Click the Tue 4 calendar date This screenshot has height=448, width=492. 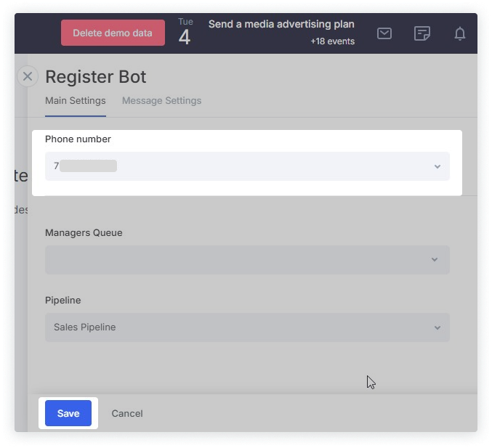tap(185, 33)
